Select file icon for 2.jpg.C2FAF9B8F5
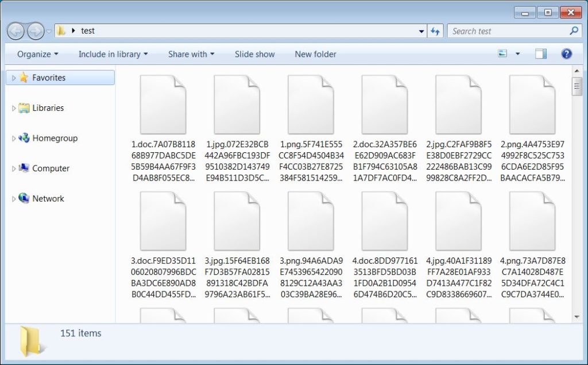The image size is (588, 365). (458, 105)
